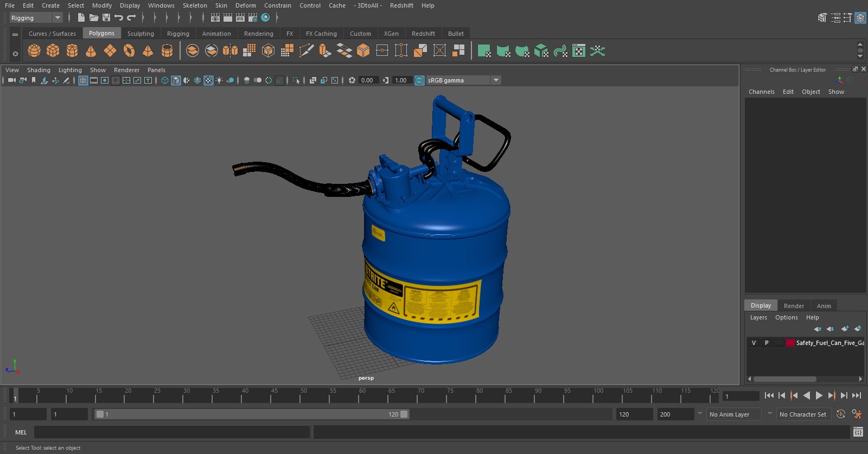Expand the shelf tab options menu icon

[x=15, y=34]
